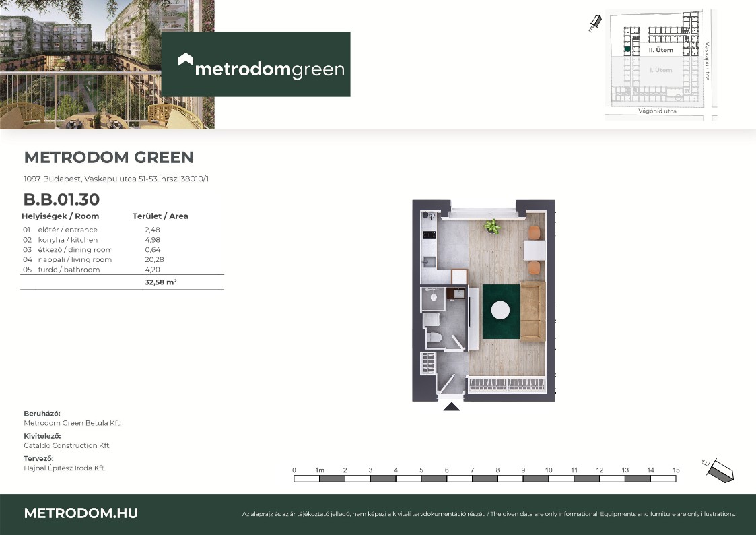This screenshot has height=535, width=756.
Task: Click the bathroom area value 4,20
Action: click(152, 270)
